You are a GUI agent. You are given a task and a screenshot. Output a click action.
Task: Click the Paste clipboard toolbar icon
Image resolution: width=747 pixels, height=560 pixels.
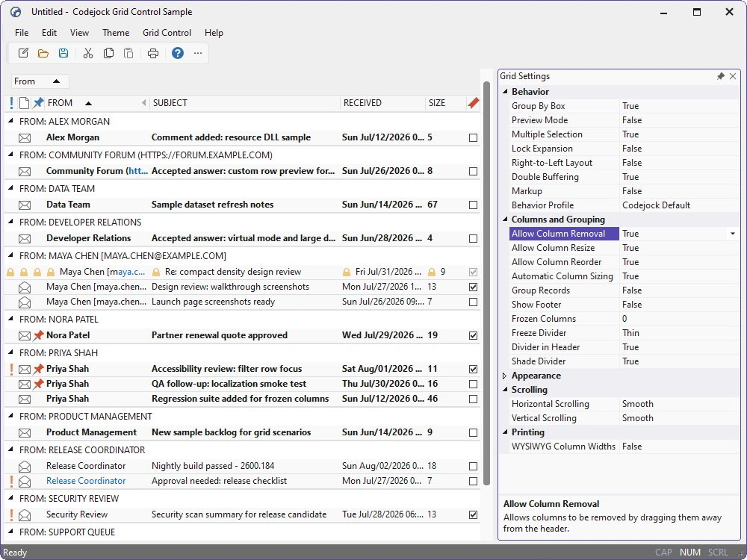pos(128,53)
